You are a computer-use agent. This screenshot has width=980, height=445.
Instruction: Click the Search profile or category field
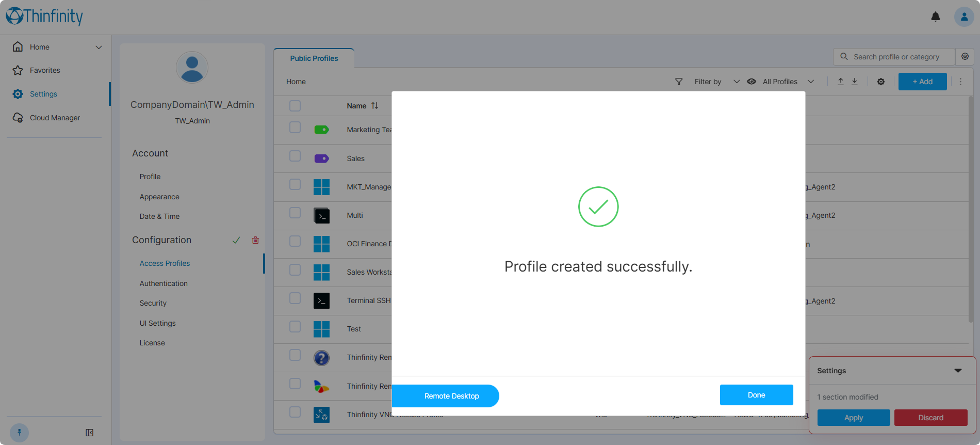[894, 57]
